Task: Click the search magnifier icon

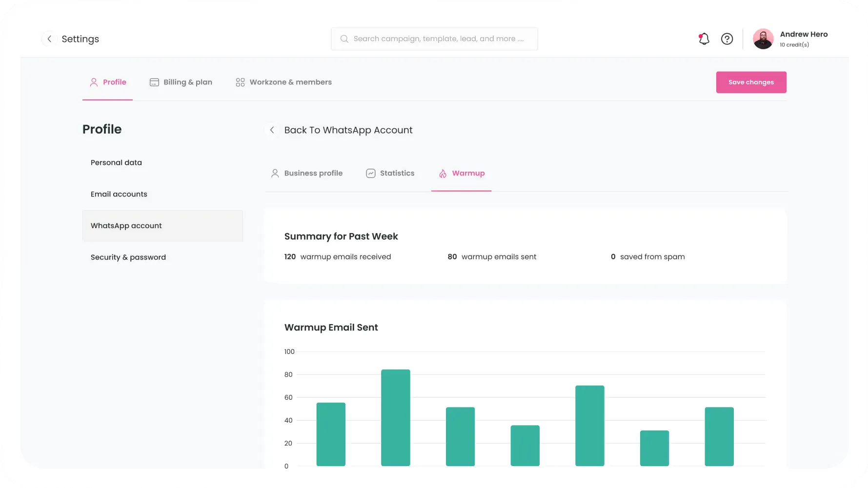Action: tap(344, 39)
